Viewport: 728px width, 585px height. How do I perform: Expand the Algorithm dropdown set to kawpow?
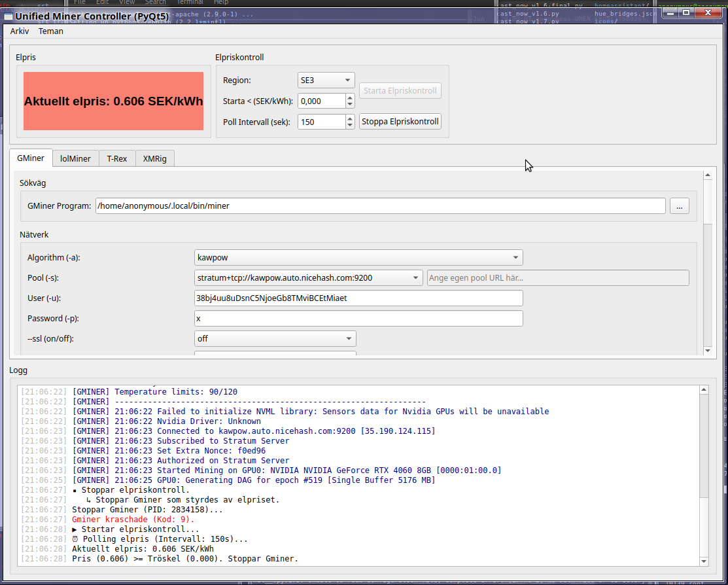click(358, 258)
